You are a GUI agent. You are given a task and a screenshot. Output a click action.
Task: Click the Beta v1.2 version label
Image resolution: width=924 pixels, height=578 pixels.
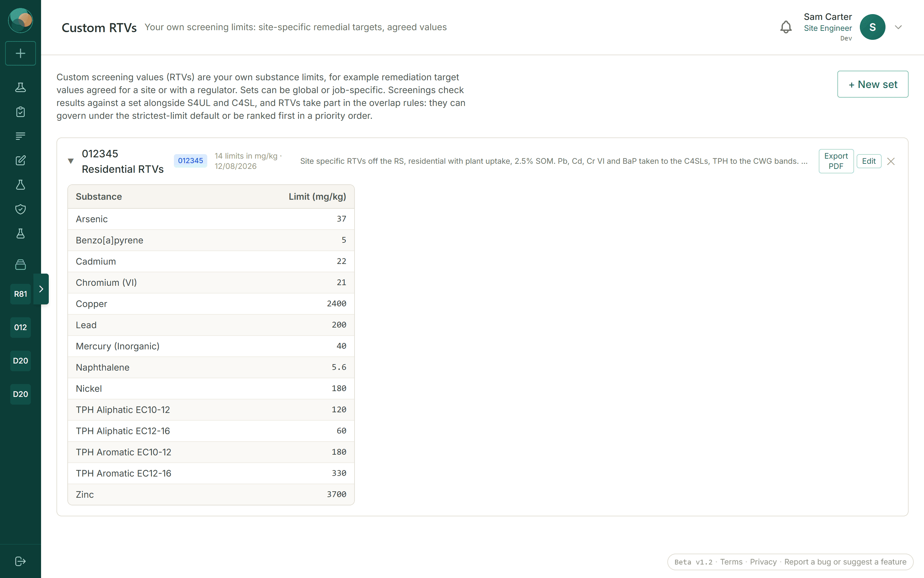(693, 562)
